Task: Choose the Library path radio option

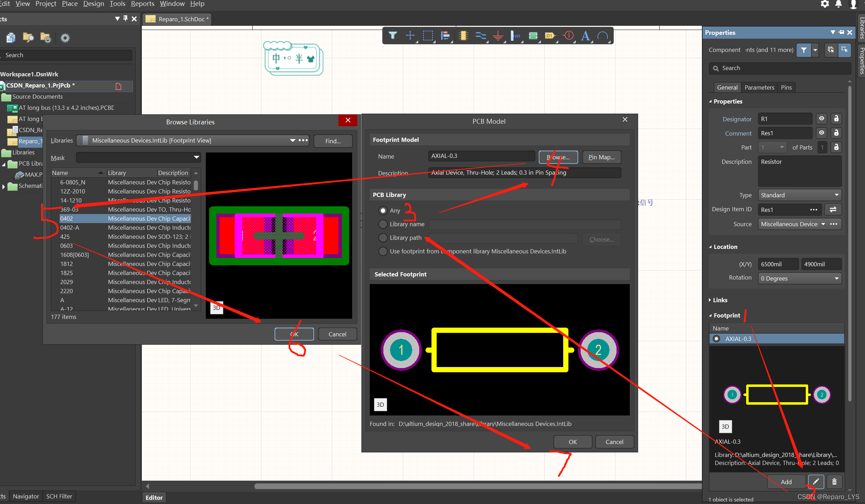Action: point(383,238)
